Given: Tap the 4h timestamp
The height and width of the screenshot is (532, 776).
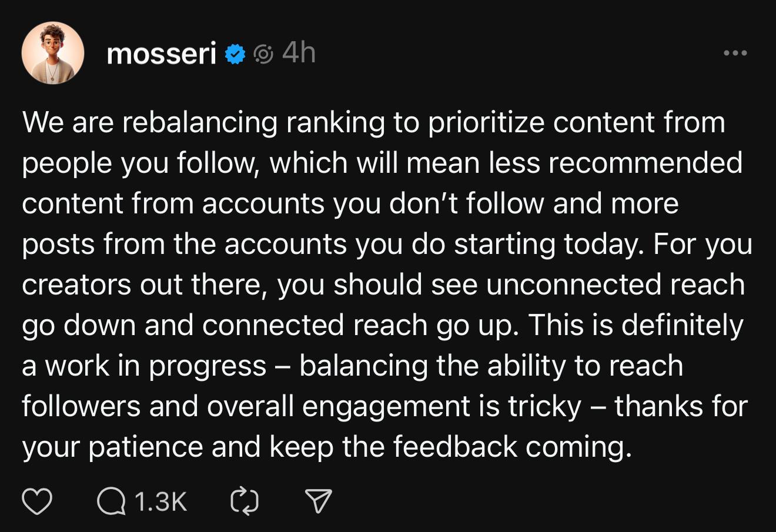Looking at the screenshot, I should (299, 53).
